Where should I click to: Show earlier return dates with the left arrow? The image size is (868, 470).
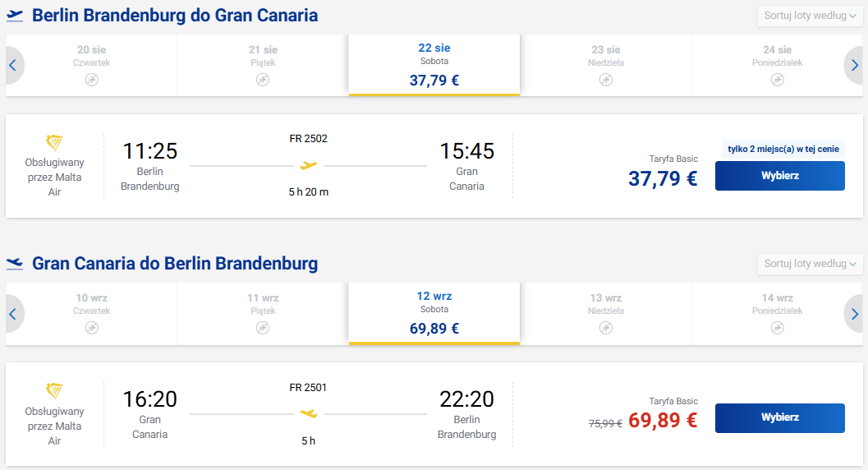click(13, 314)
